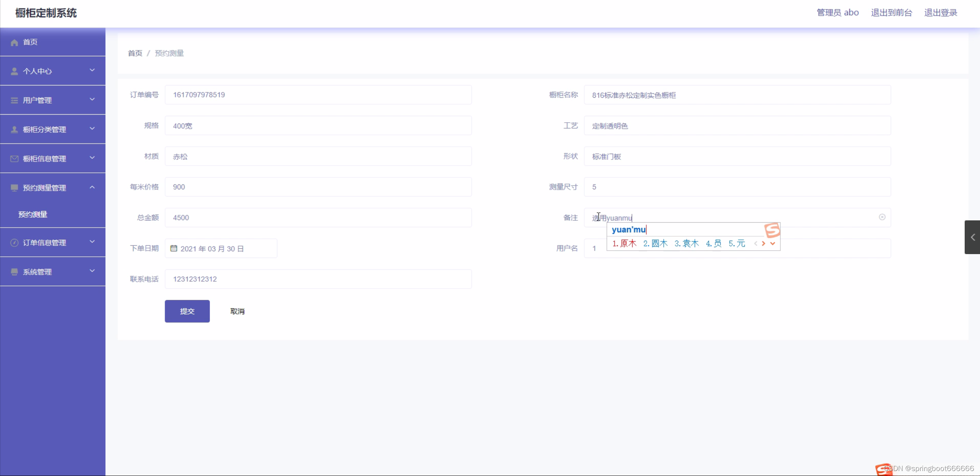Click the envelope icon beside 橱柜信息管理
This screenshot has height=476, width=980.
[x=14, y=159]
